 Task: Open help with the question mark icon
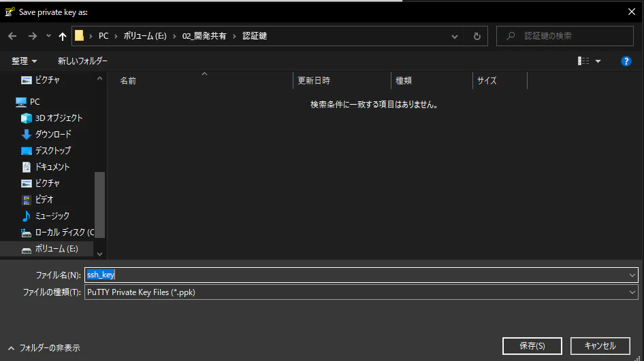[626, 61]
